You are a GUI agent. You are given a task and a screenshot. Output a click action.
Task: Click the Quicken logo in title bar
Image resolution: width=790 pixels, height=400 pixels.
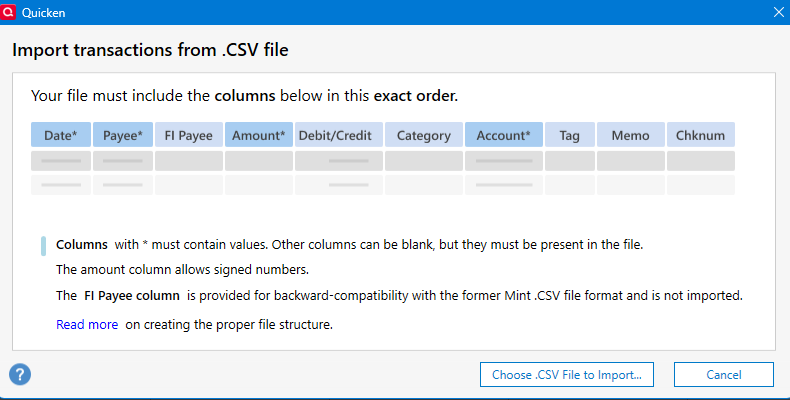8,12
